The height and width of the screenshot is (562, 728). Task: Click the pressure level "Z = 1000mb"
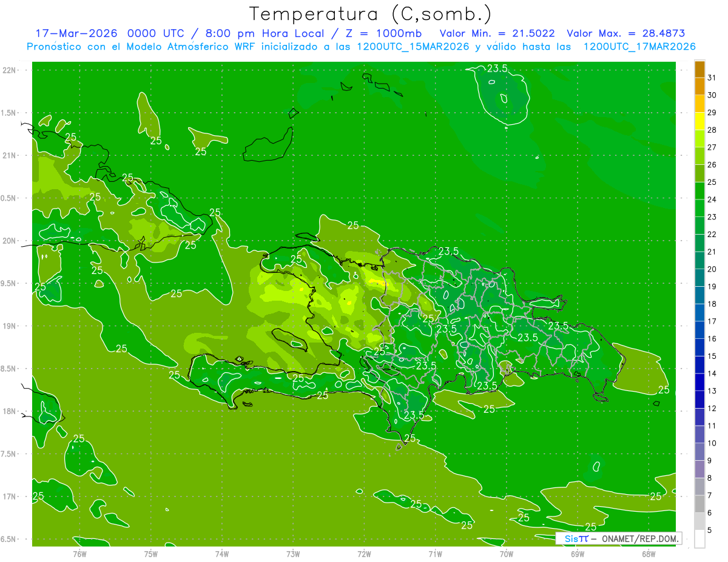tap(383, 33)
